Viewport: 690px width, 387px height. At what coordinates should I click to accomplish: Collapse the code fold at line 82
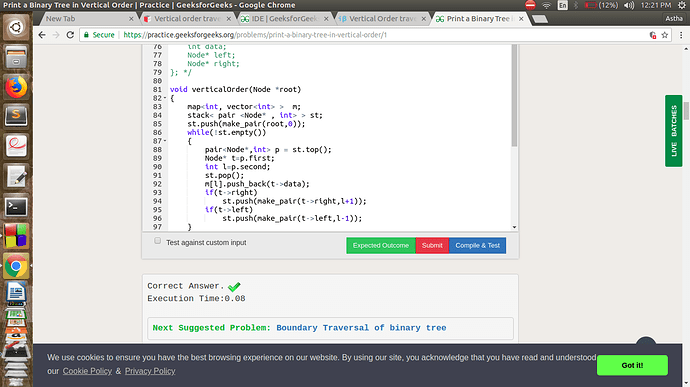point(165,98)
